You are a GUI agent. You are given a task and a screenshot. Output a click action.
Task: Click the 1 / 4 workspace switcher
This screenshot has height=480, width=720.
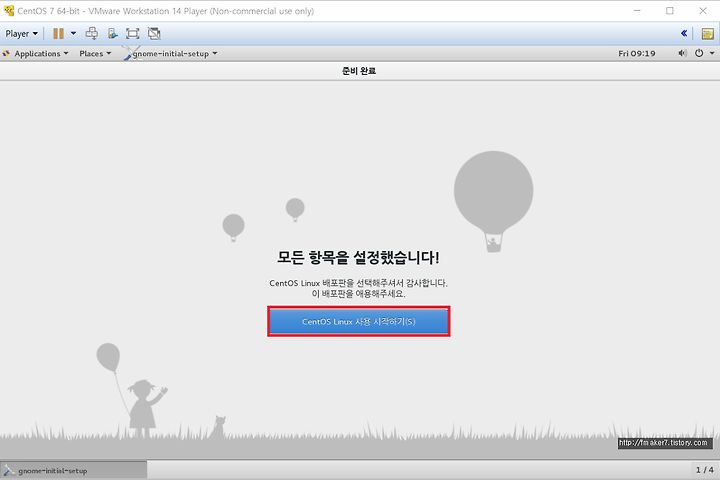704,470
